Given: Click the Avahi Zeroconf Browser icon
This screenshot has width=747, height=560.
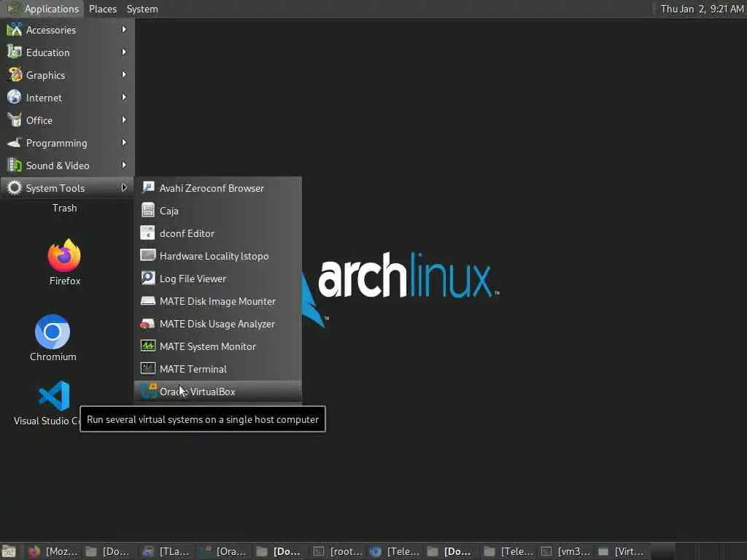Looking at the screenshot, I should click(147, 187).
